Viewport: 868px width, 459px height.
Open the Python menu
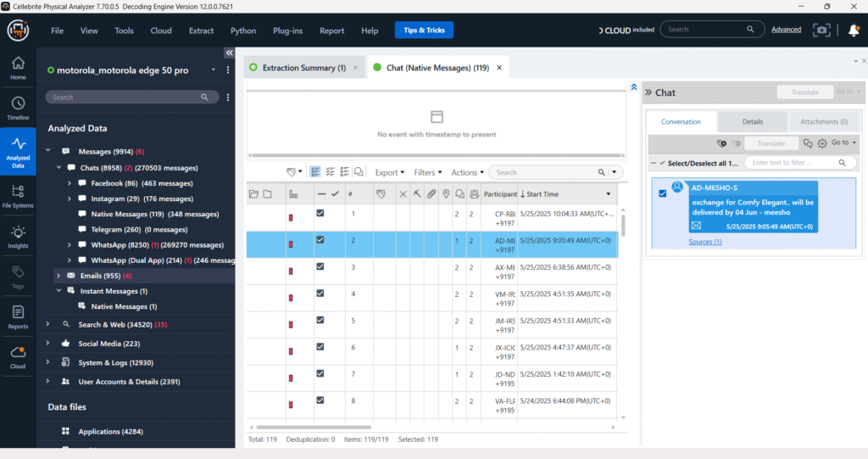[x=243, y=31]
